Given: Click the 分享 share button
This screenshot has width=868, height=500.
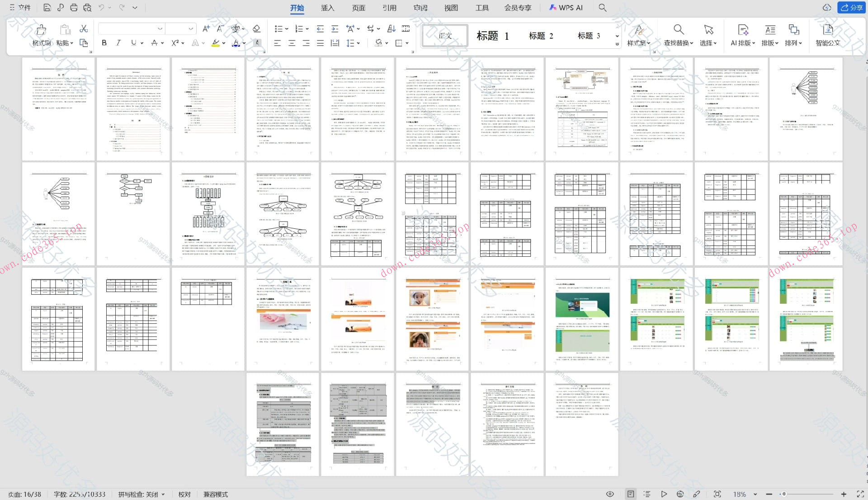Looking at the screenshot, I should [x=852, y=8].
